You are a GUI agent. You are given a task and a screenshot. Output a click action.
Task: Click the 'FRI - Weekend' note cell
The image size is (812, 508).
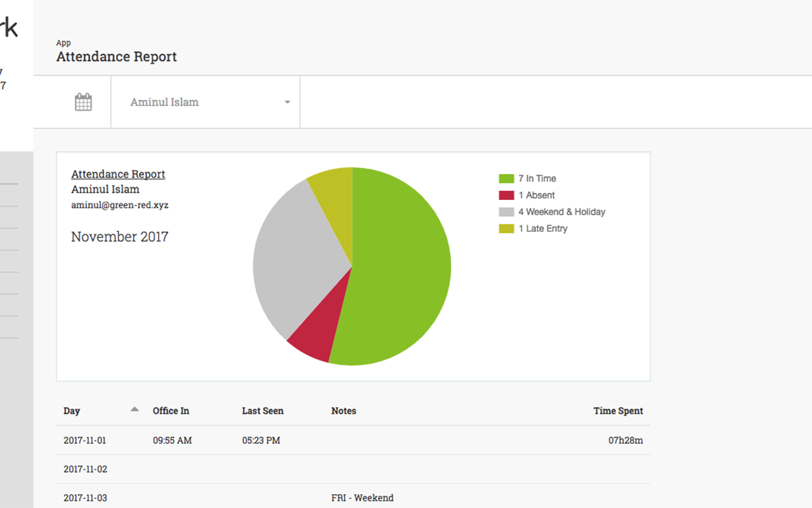point(362,498)
